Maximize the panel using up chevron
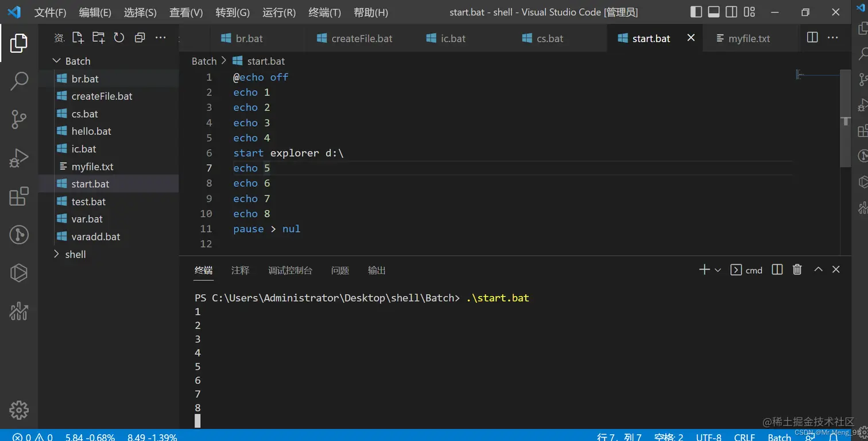The image size is (868, 441). pyautogui.click(x=819, y=270)
